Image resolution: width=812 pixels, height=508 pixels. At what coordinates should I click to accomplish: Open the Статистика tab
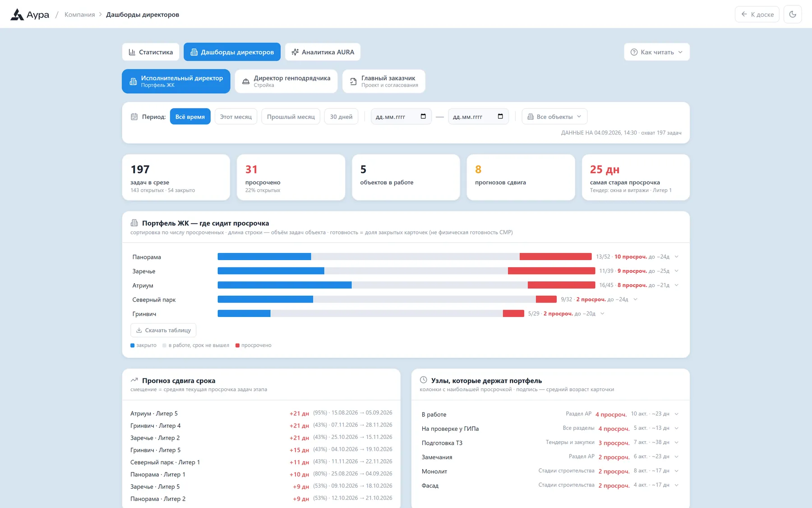[151, 52]
